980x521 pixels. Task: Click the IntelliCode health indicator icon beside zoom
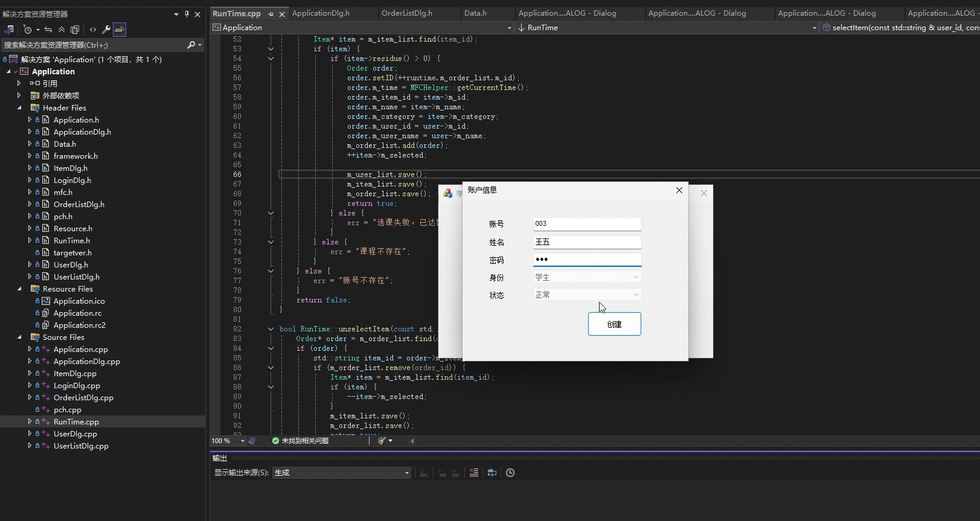(252, 441)
